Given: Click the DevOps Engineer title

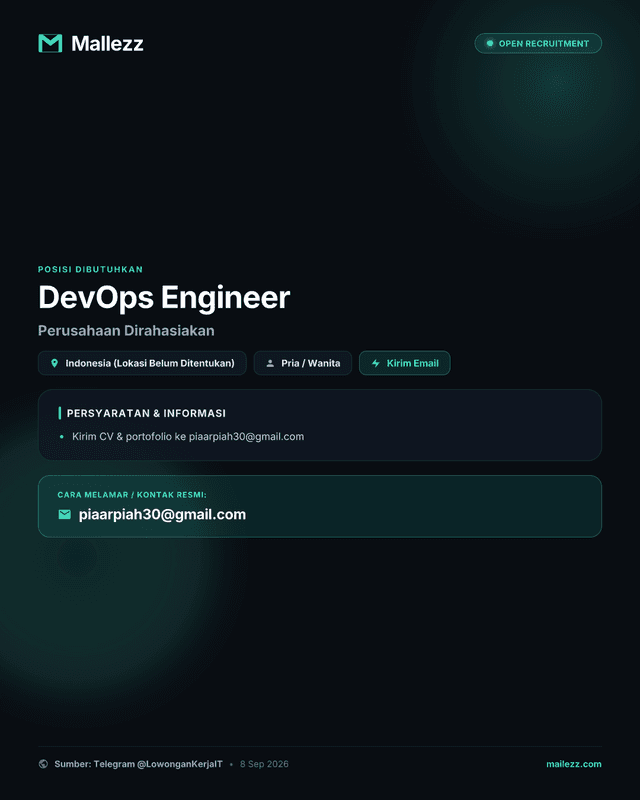Looking at the screenshot, I should coord(164,297).
